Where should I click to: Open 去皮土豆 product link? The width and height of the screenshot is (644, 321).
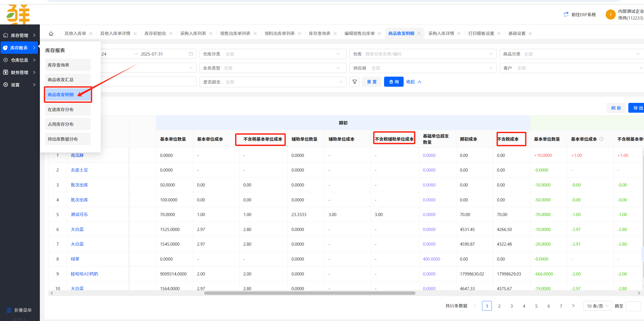click(79, 170)
